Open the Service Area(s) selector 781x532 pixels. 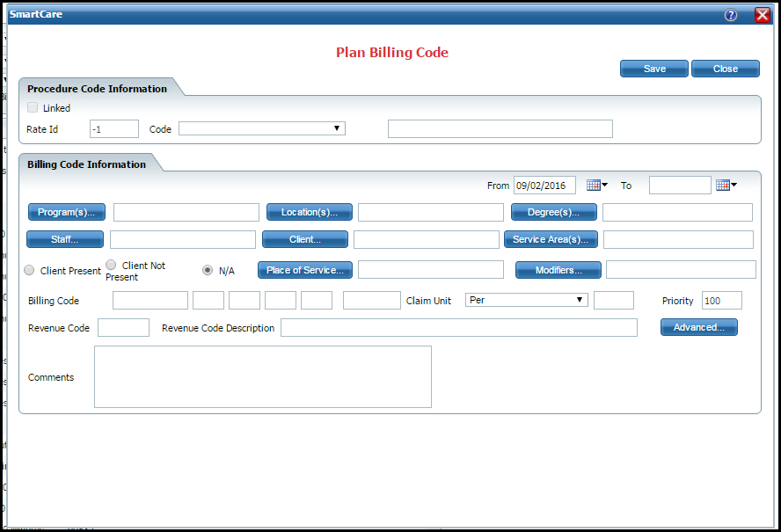pyautogui.click(x=550, y=239)
